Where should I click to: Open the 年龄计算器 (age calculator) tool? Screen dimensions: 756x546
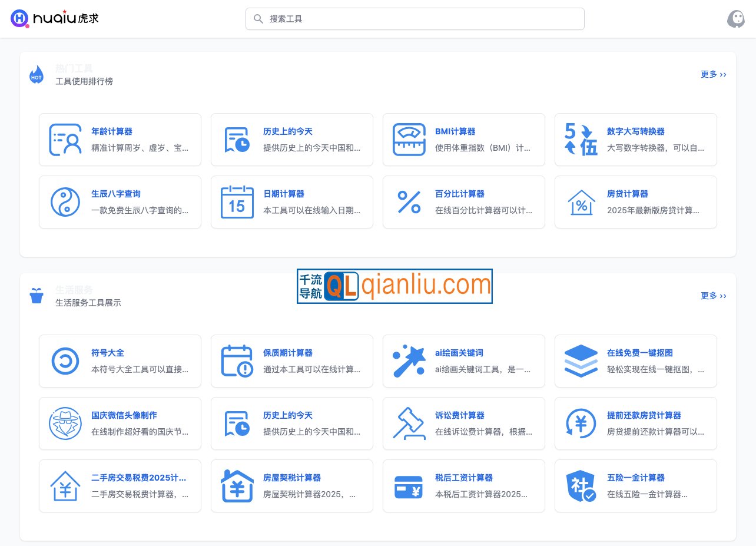click(x=65, y=140)
